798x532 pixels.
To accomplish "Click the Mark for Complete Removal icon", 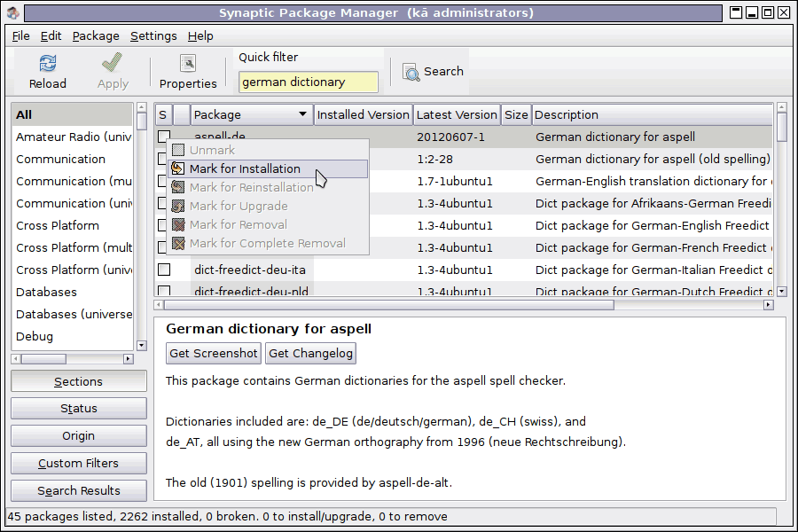I will (x=177, y=243).
